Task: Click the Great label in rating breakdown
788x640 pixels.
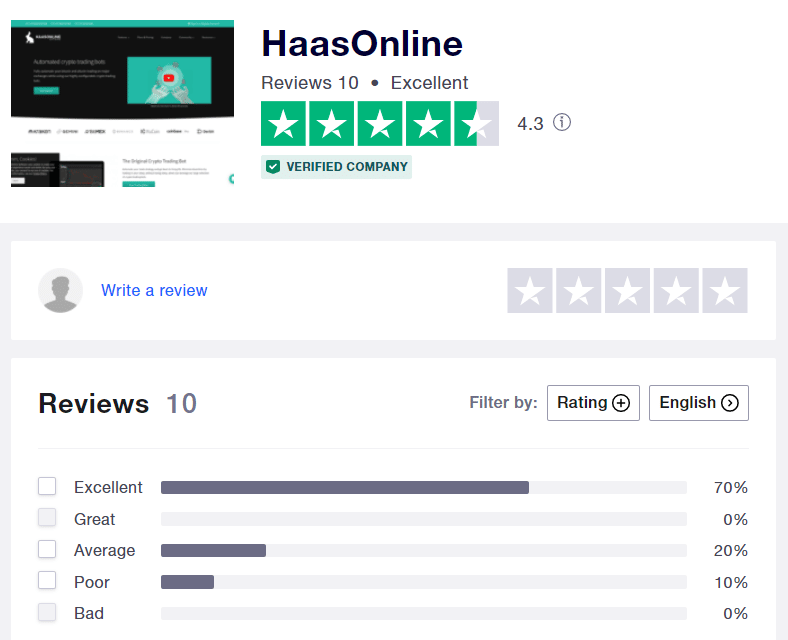Action: tap(94, 519)
